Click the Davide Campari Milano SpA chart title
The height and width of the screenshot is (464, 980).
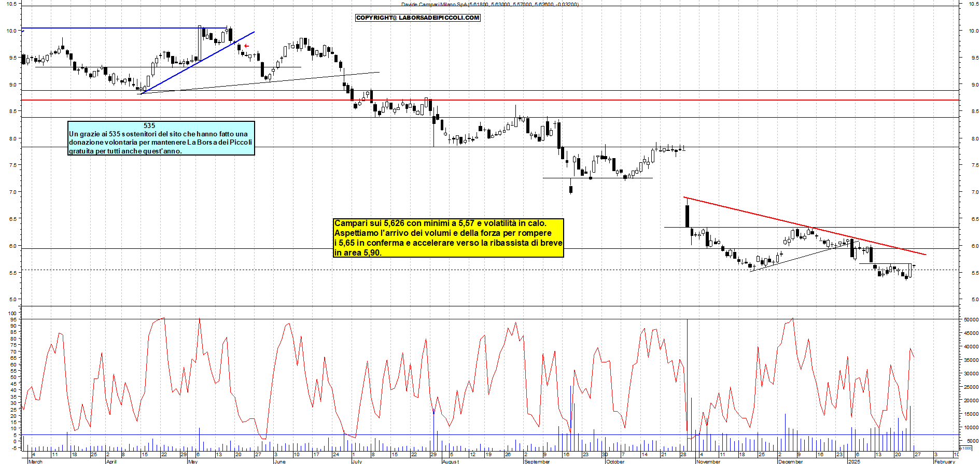pos(489,4)
